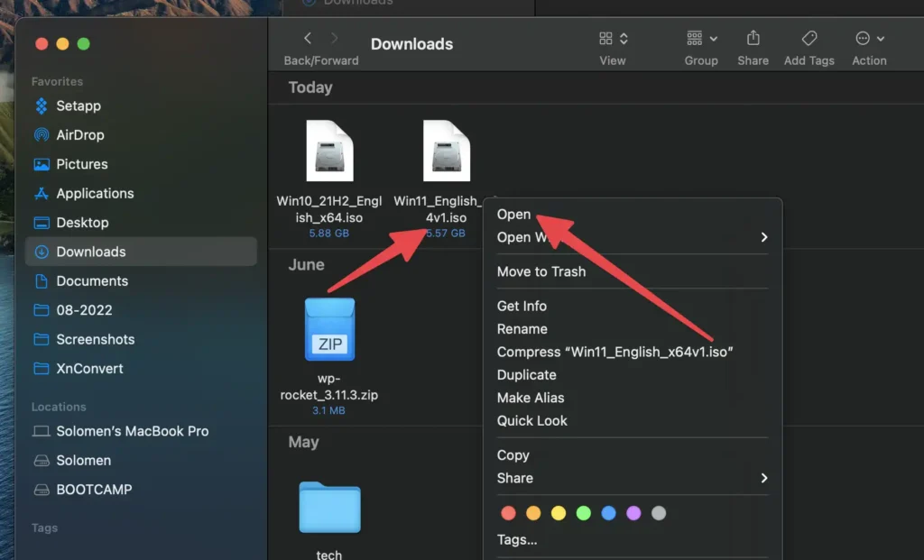Screen dimensions: 924x560
Task: Click the 08-2022 folder icon
Action: [42, 309]
